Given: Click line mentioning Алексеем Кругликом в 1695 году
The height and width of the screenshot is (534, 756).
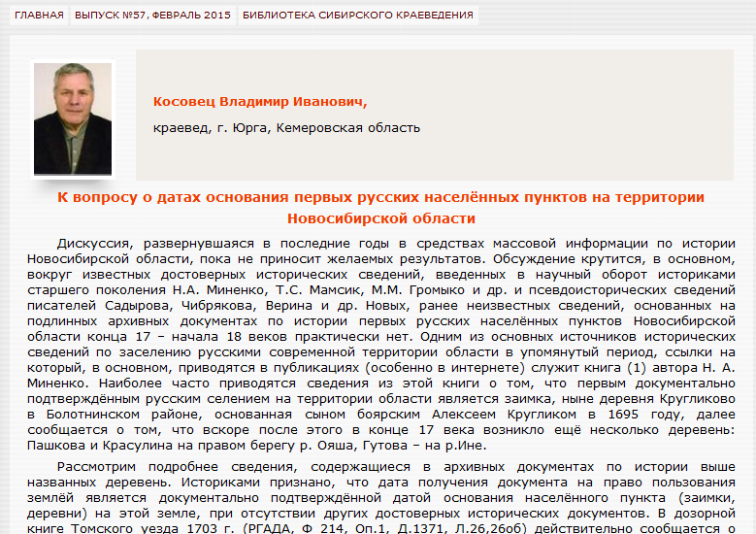Looking at the screenshot, I should tap(380, 415).
